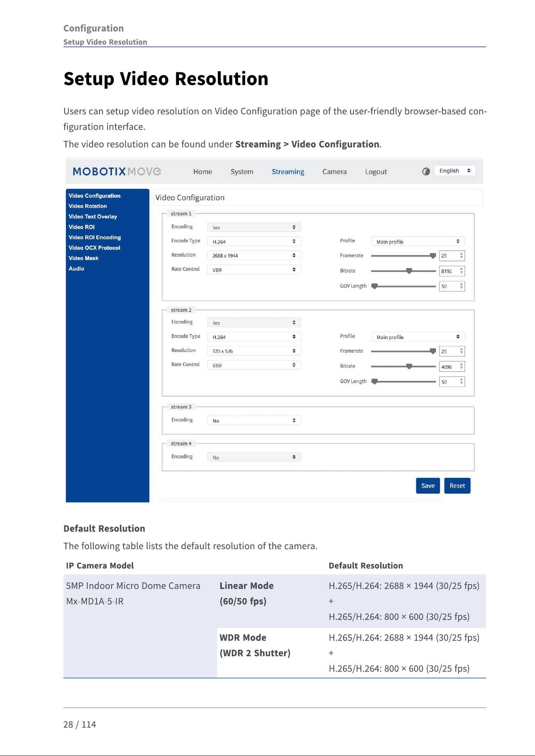Open Video Text Overlay settings
535x756 pixels.
(93, 217)
